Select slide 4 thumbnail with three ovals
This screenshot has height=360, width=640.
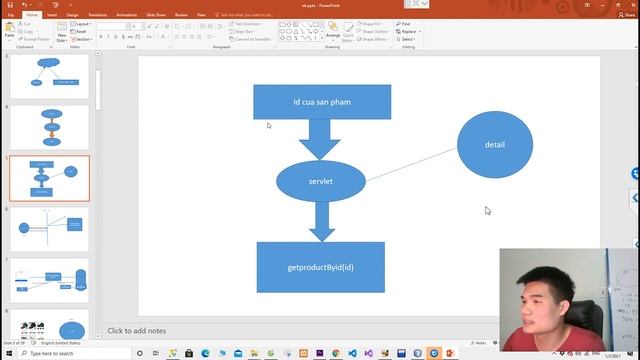coord(49,127)
